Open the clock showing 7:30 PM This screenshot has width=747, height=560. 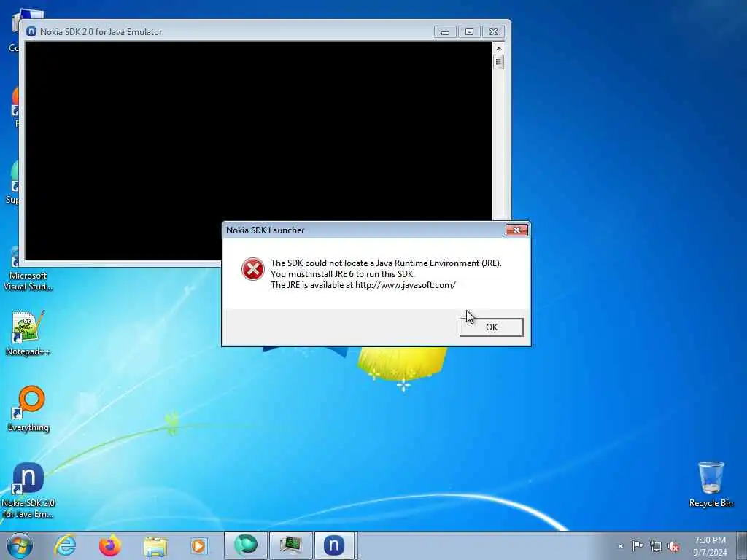pos(710,546)
